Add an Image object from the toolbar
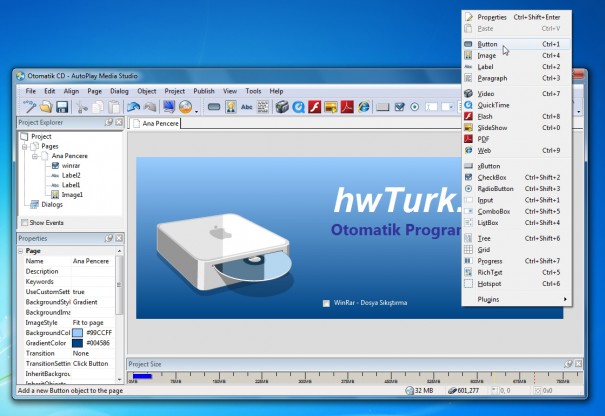The width and height of the screenshot is (605, 416). pyautogui.click(x=231, y=107)
